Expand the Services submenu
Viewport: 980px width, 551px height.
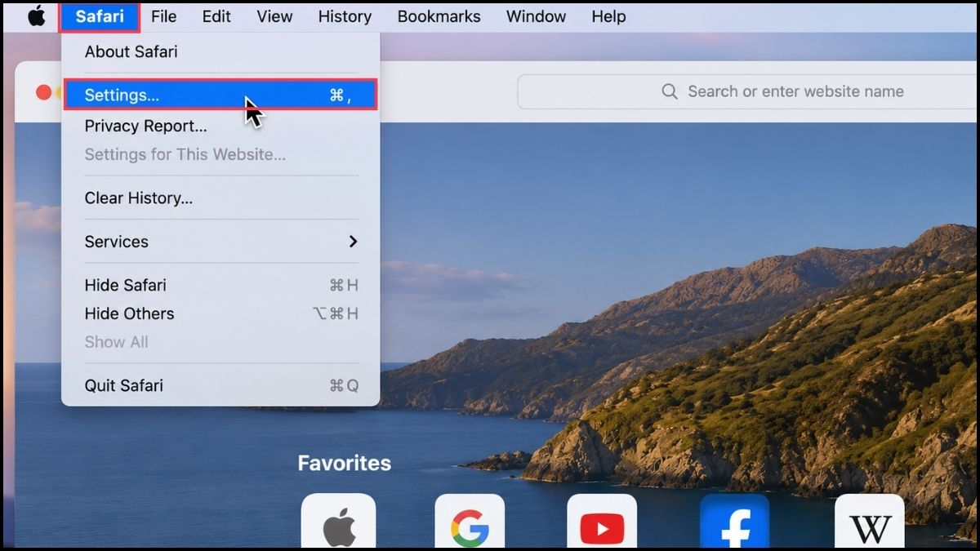(x=220, y=242)
